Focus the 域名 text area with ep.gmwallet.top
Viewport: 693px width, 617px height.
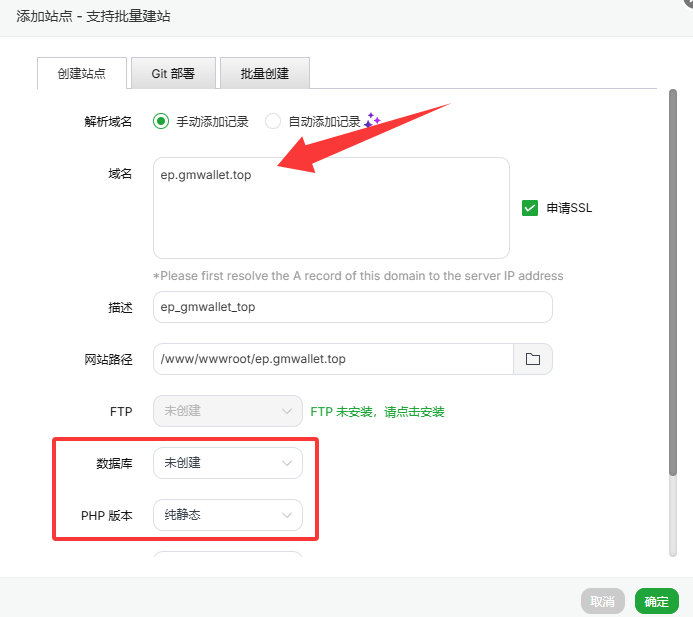point(331,208)
